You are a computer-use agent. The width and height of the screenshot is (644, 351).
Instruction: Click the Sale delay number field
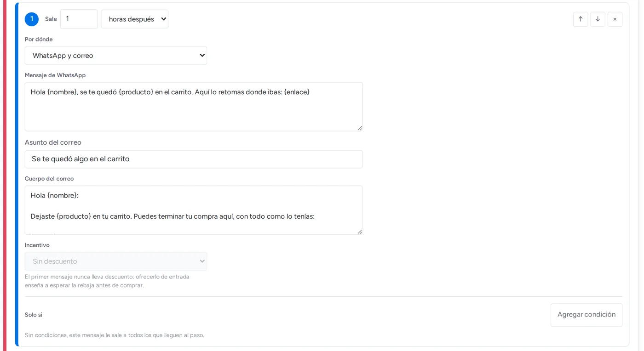pyautogui.click(x=79, y=19)
